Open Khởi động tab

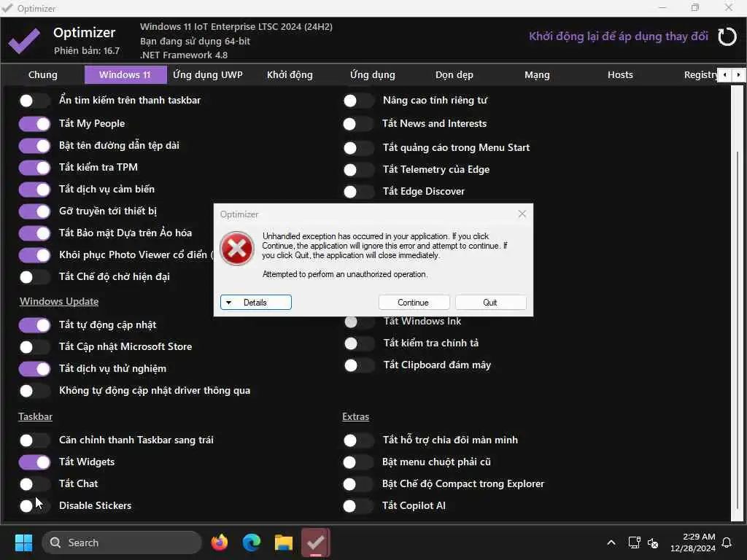click(290, 75)
